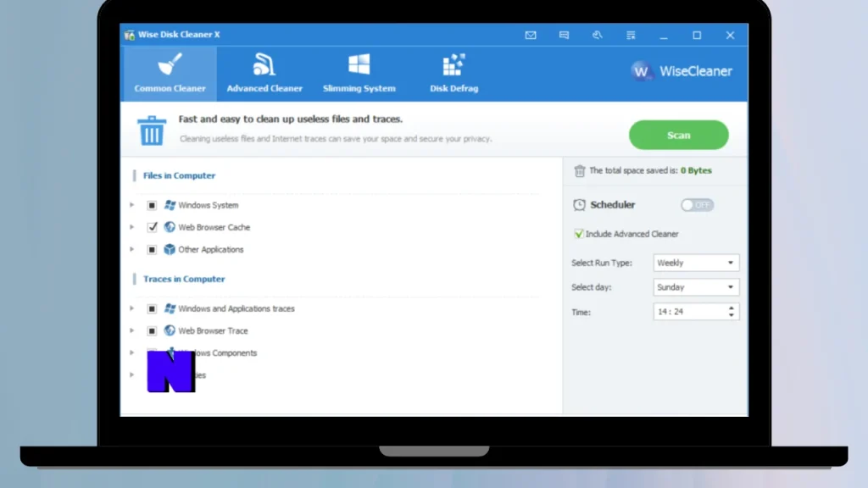Uncheck Include Advanced Cleaner
The width and height of the screenshot is (868, 488).
tap(578, 234)
